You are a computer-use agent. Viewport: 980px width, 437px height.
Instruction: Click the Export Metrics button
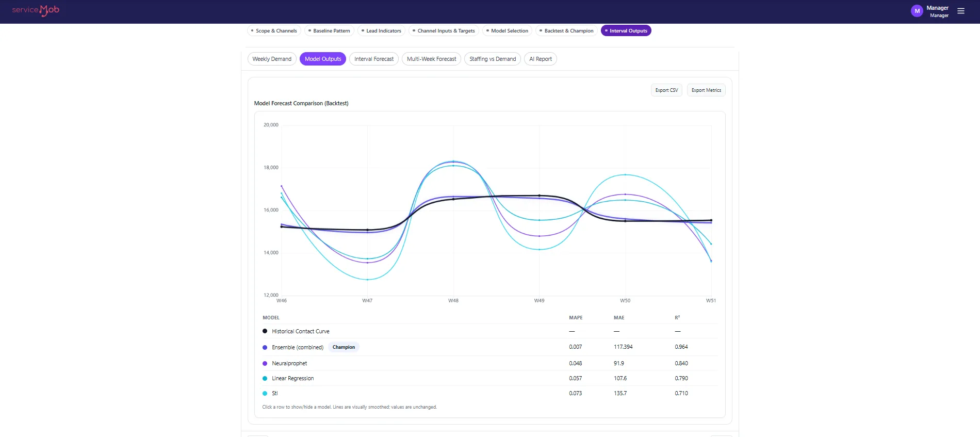coord(706,90)
